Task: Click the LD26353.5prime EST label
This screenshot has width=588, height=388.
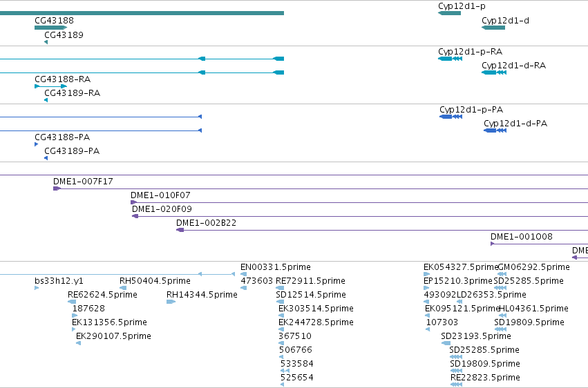Action: coord(492,295)
